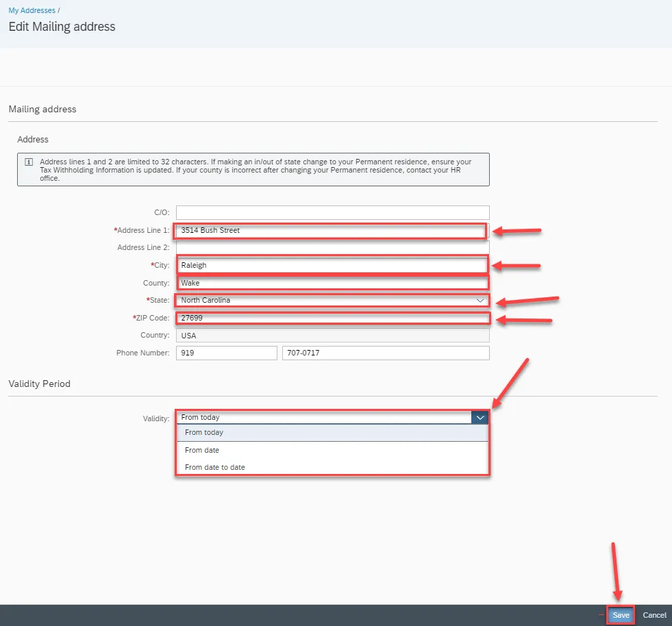
Task: Focus the empty Address Line 2 field
Action: click(332, 247)
